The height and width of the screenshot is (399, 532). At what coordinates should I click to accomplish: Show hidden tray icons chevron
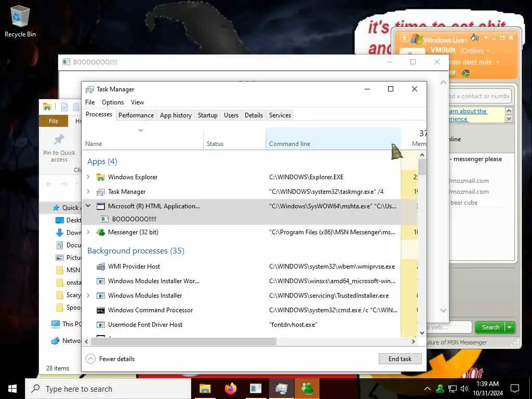(428, 389)
